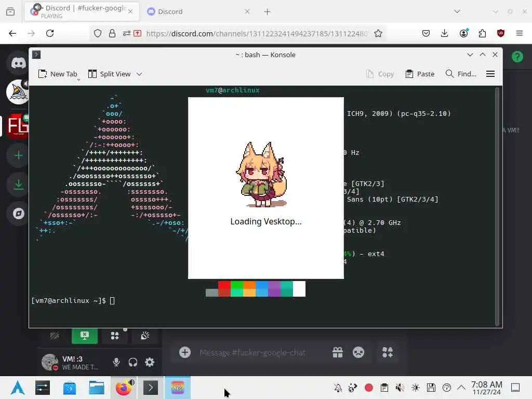The height and width of the screenshot is (399, 532).
Task: Click Konsole keep-below chevron in title bar
Action: (x=470, y=55)
